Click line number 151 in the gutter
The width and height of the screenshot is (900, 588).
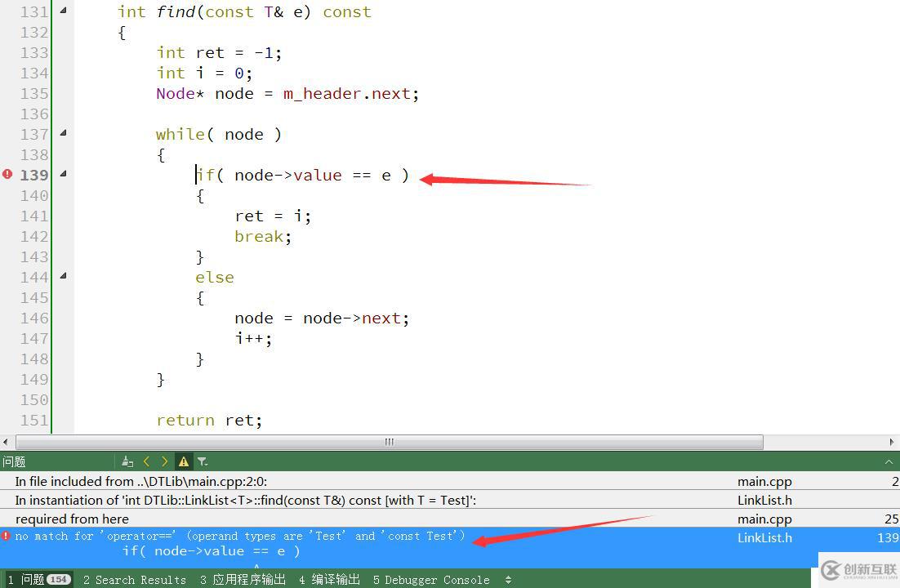tap(33, 421)
